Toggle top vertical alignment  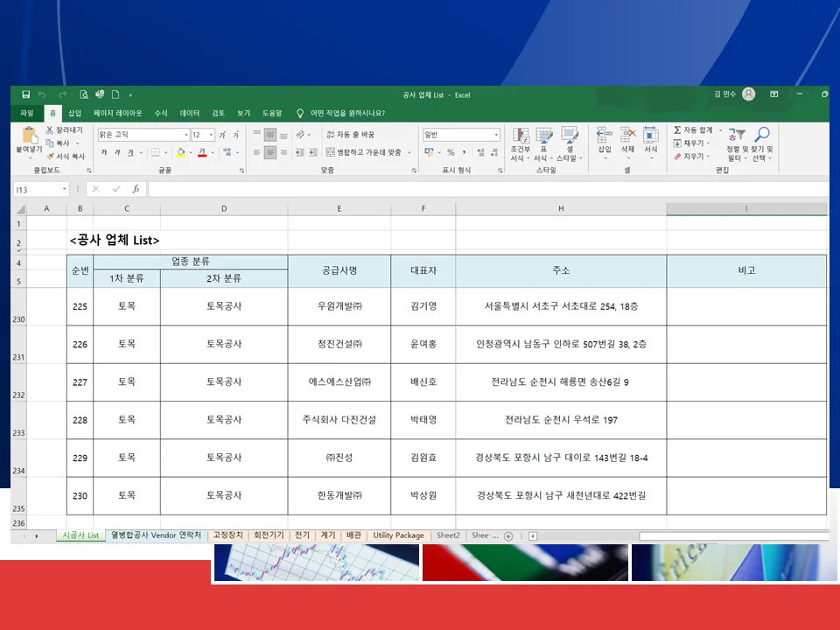click(x=256, y=135)
